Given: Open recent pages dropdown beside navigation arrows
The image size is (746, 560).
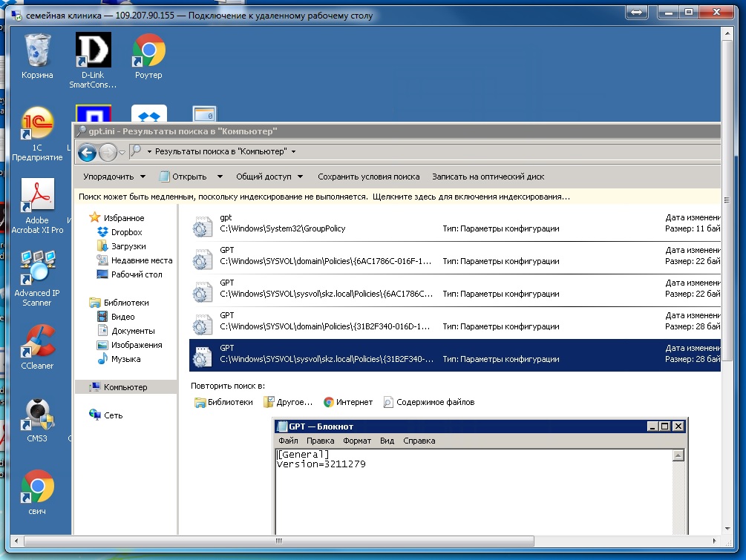Looking at the screenshot, I should [122, 153].
